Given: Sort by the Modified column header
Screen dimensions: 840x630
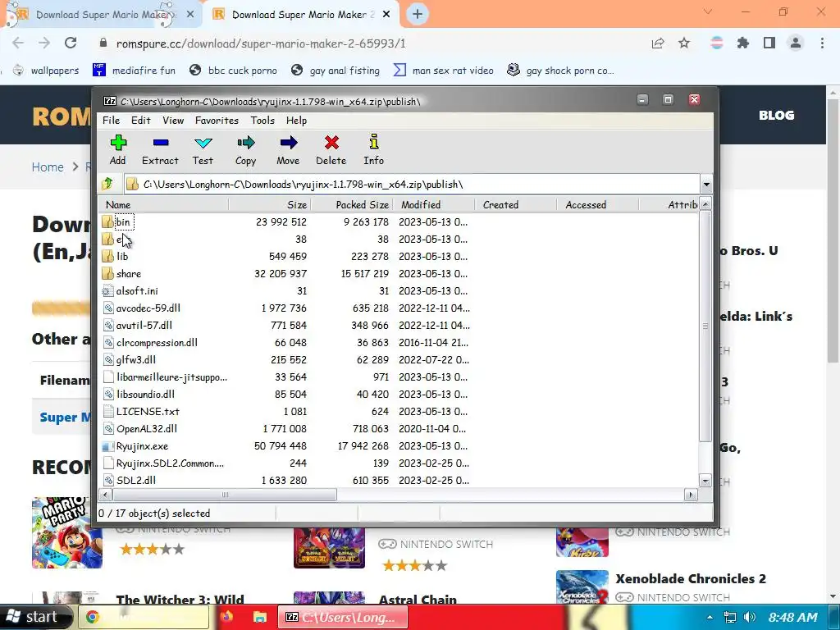Looking at the screenshot, I should pos(433,204).
